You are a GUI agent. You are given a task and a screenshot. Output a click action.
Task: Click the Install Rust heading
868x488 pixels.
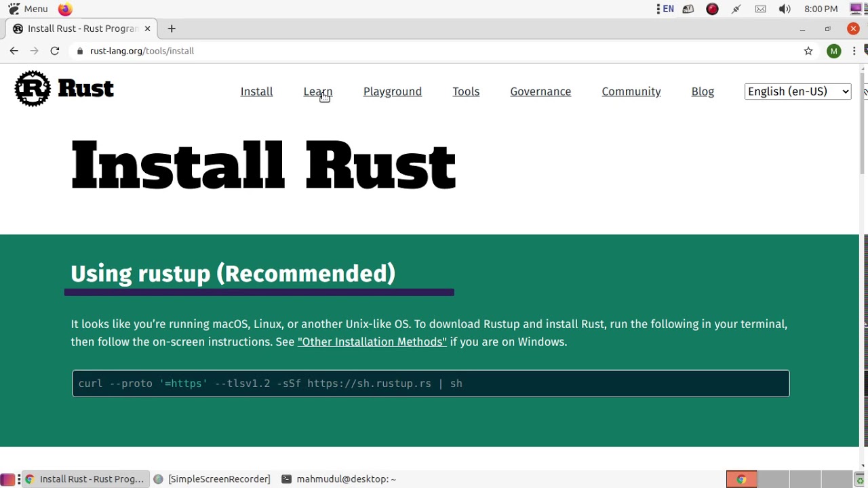264,165
